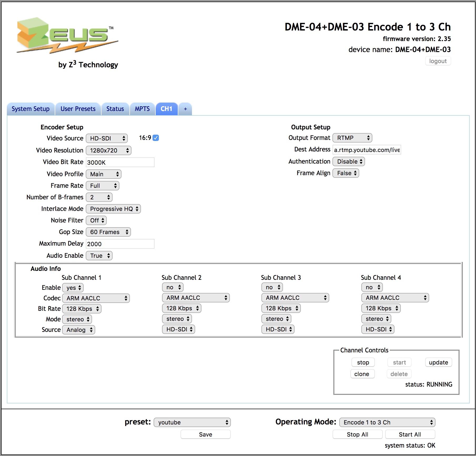This screenshot has width=476, height=456.
Task: Click the 'system status: OK' text
Action: [x=410, y=445]
